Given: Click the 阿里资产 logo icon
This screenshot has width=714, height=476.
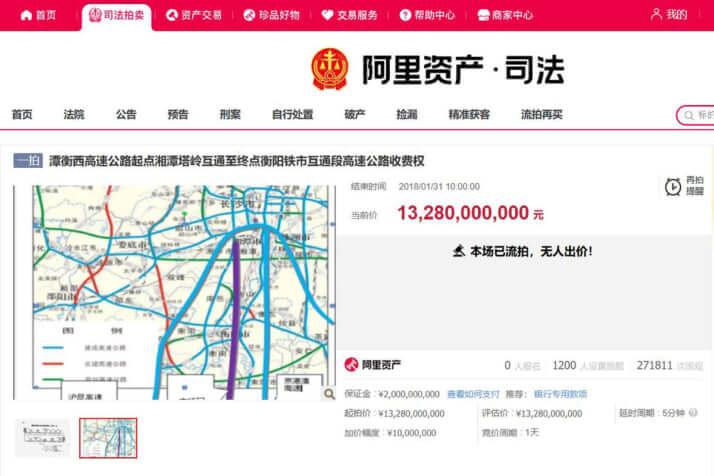Looking at the screenshot, I should click(351, 364).
